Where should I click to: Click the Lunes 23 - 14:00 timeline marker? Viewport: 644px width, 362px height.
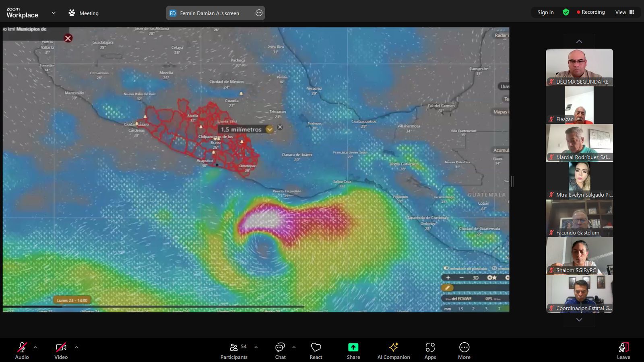[72, 300]
